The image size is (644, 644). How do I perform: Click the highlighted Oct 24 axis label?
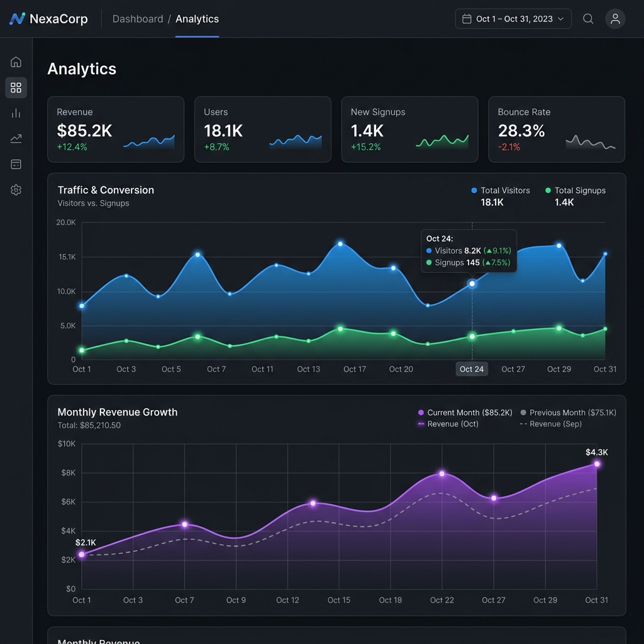point(472,369)
